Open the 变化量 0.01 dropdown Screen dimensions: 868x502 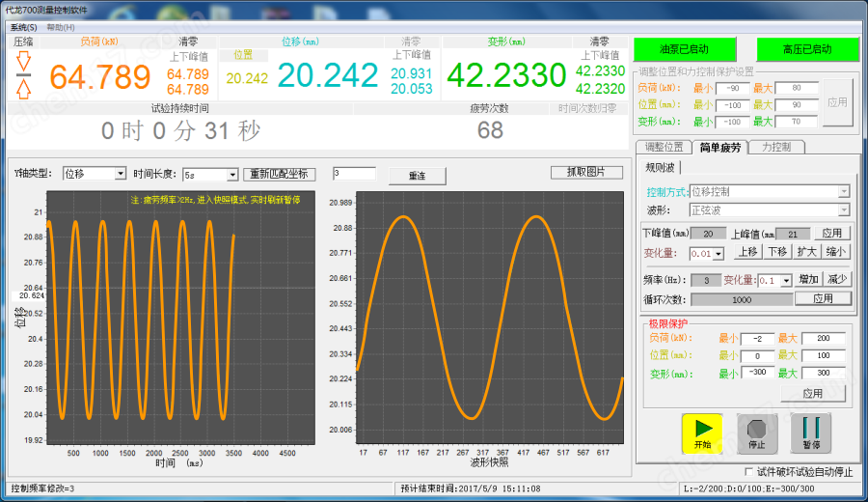tap(719, 254)
